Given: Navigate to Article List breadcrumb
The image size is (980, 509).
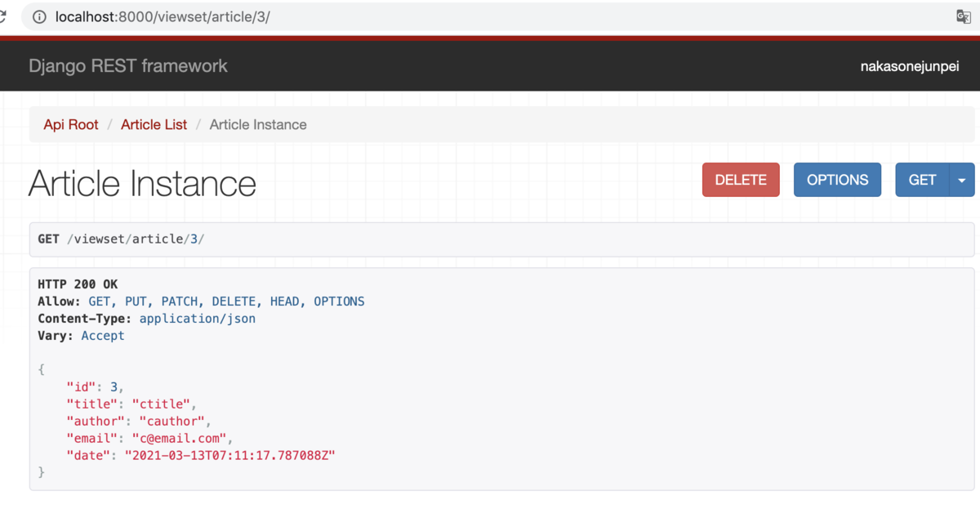Looking at the screenshot, I should pos(154,124).
